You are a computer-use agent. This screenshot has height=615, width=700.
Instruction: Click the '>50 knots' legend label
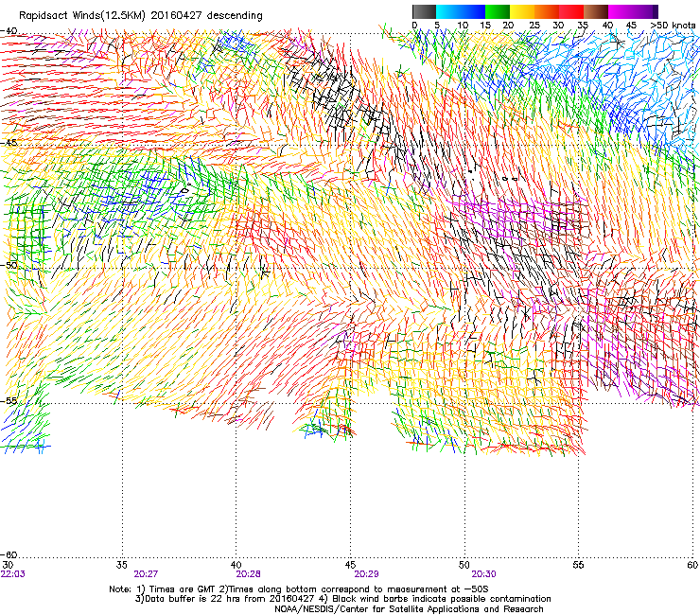[x=673, y=26]
